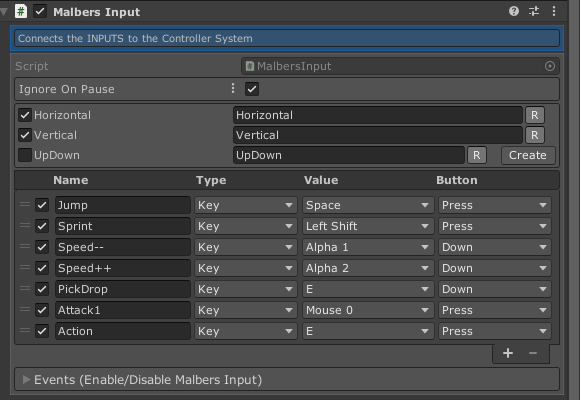This screenshot has width=580, height=400.
Task: Open the Button dropdown for Speed--
Action: click(495, 247)
